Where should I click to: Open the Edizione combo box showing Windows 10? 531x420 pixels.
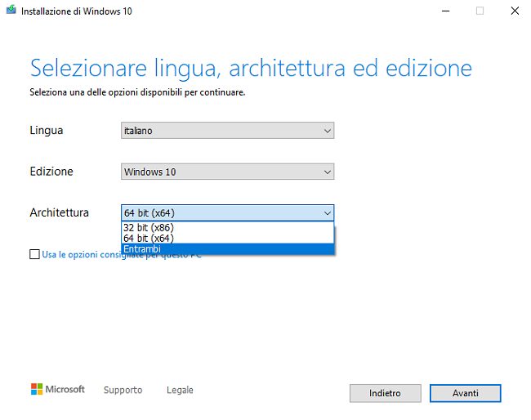(221, 172)
